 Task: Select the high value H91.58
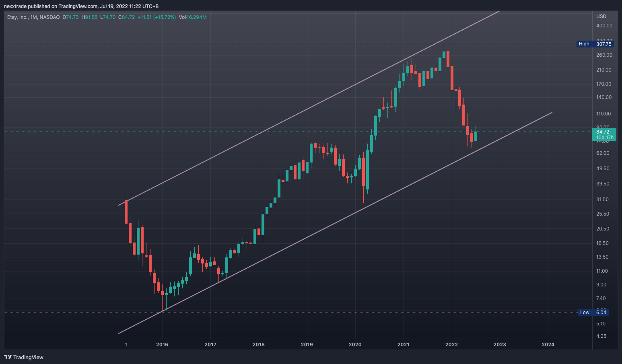(x=89, y=17)
